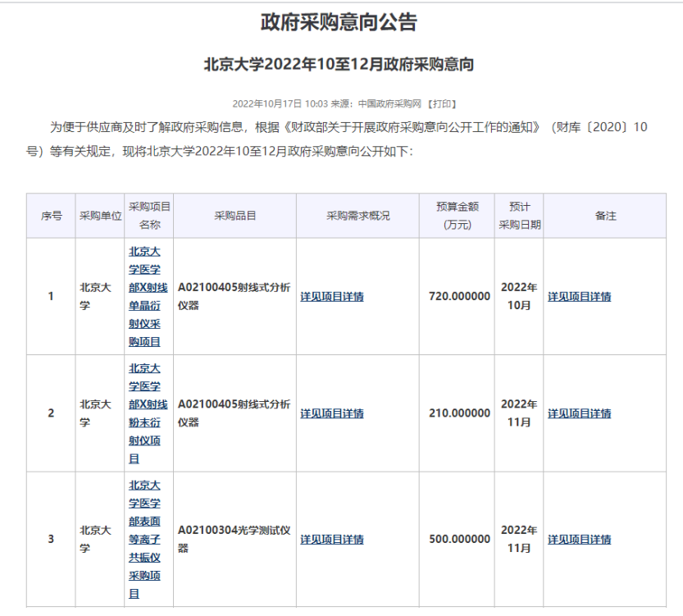This screenshot has width=683, height=616.
Task: Click budget value 210.000000
Action: pyautogui.click(x=459, y=413)
